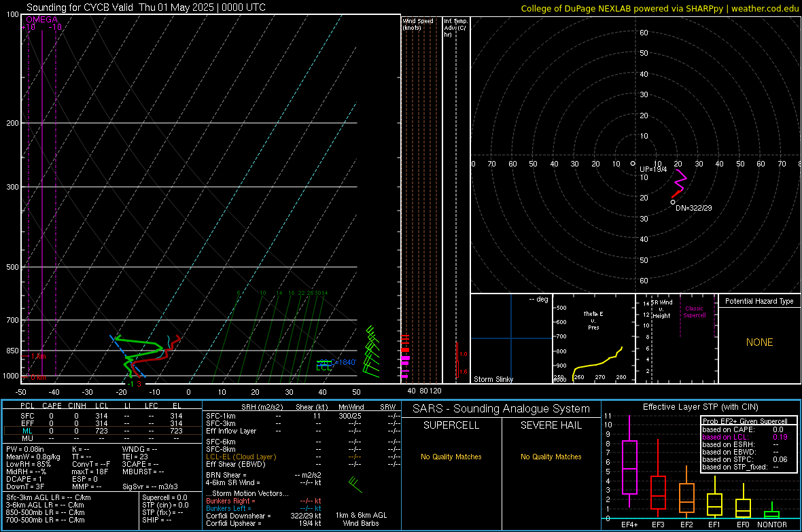Click the Corfidi Upshear 19/4 kt entry
Viewport: 802px width, 532px height.
264,523
